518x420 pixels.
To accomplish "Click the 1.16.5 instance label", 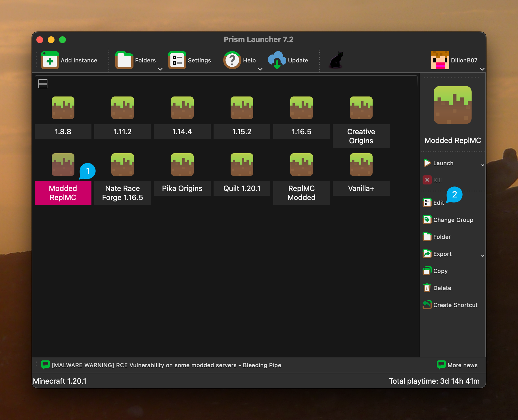I will [302, 132].
